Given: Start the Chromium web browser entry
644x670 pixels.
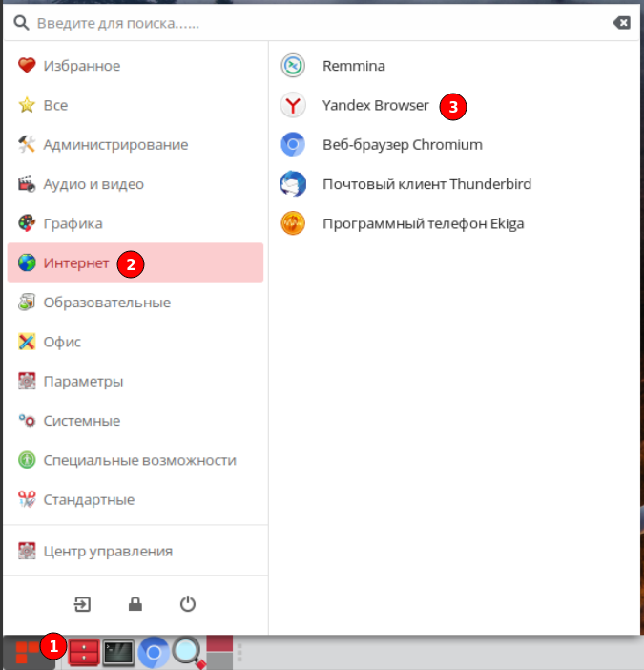Looking at the screenshot, I should coord(454,145).
